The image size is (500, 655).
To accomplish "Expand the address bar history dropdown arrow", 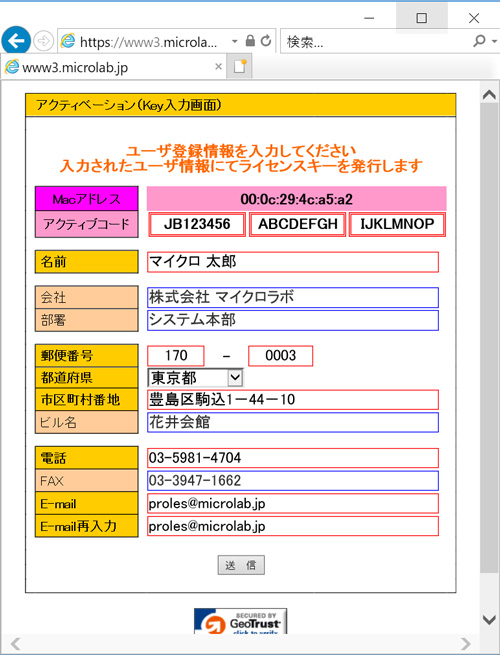I will (235, 41).
